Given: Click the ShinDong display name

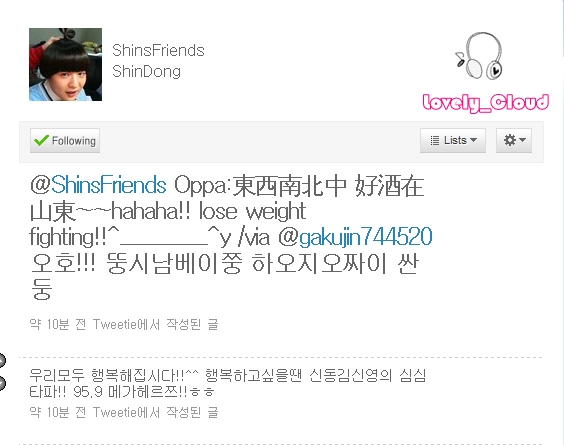Looking at the screenshot, I should [146, 71].
